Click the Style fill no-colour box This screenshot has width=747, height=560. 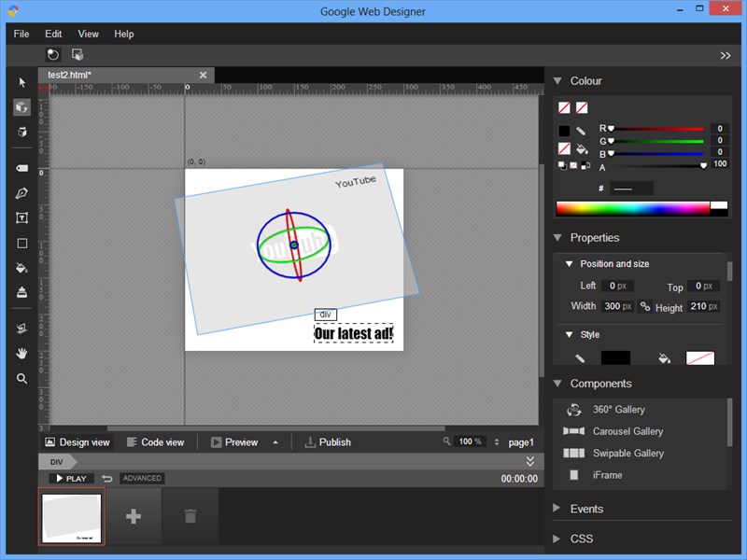click(x=699, y=358)
